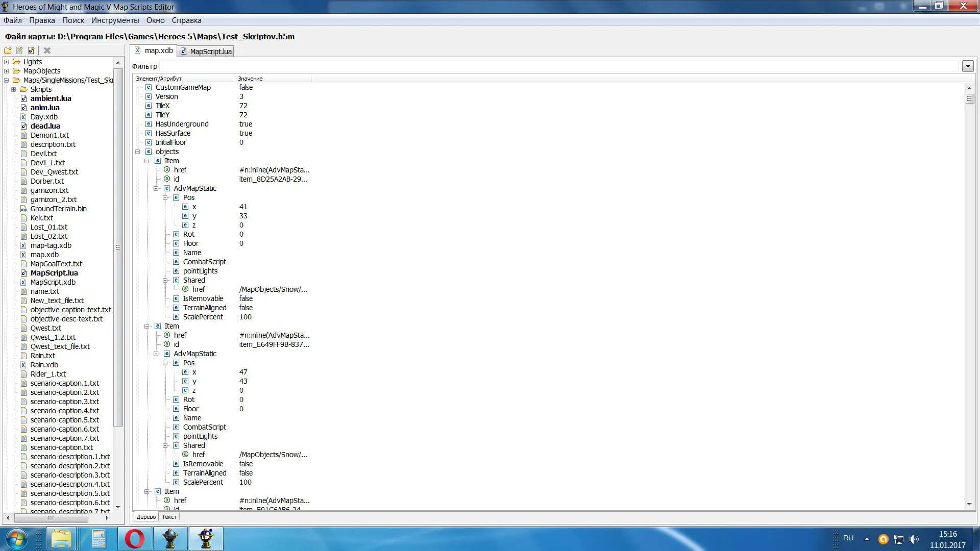Click the XML tree vertical scrollbar thumb
This screenshot has width=980, height=551.
click(x=969, y=98)
